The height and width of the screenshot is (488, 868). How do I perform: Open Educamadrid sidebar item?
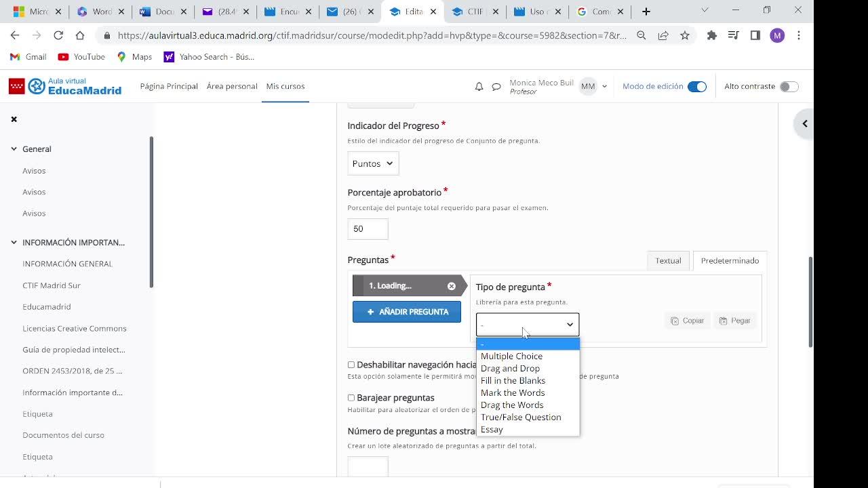47,307
